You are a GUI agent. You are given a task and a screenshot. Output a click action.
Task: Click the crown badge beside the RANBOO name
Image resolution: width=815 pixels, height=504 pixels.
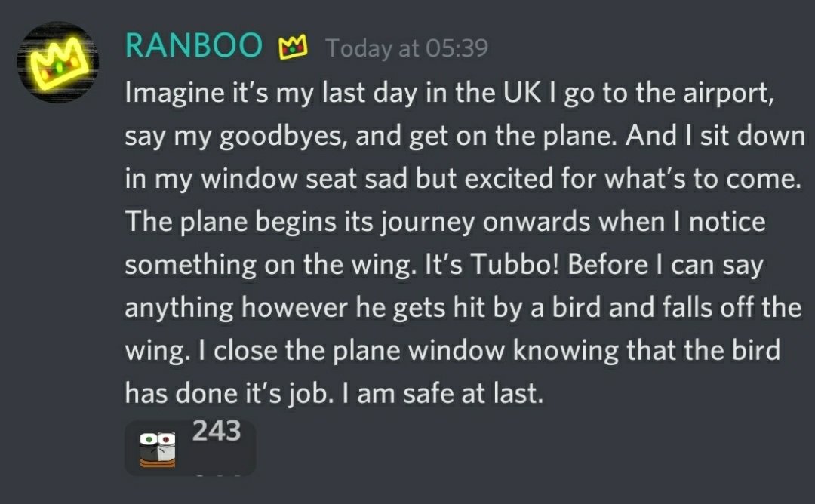click(x=293, y=47)
